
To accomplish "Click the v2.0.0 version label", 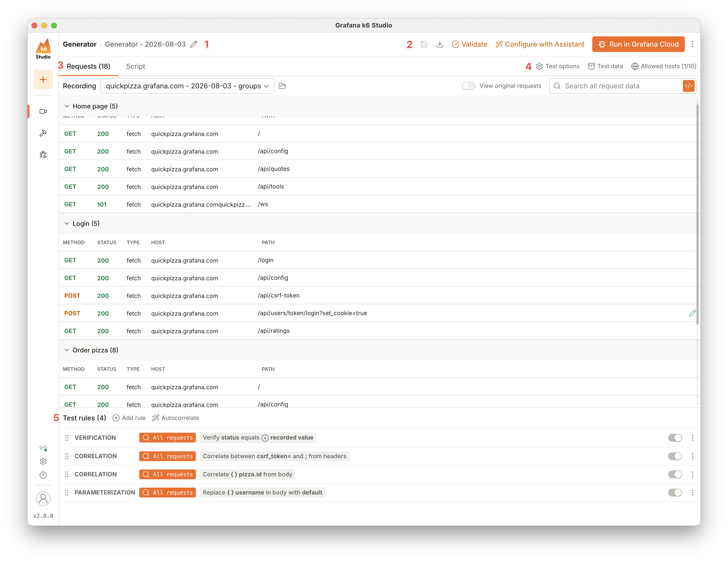I will (43, 516).
